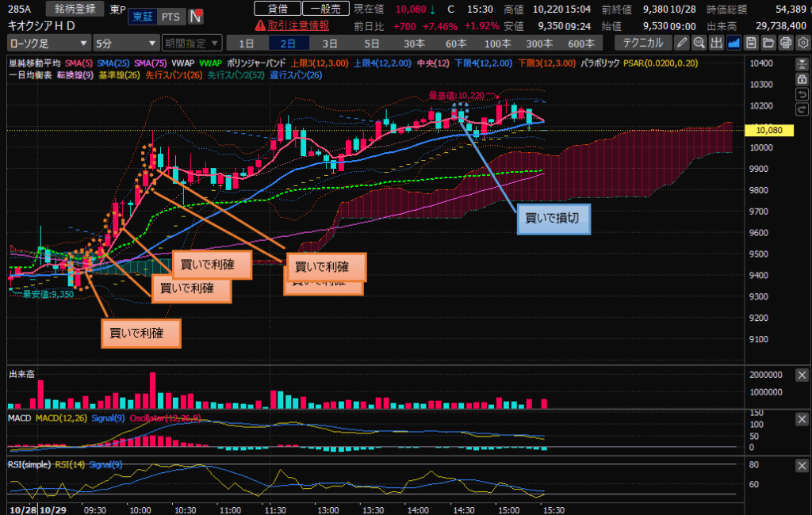Click the blue area chart icon

tap(734, 43)
